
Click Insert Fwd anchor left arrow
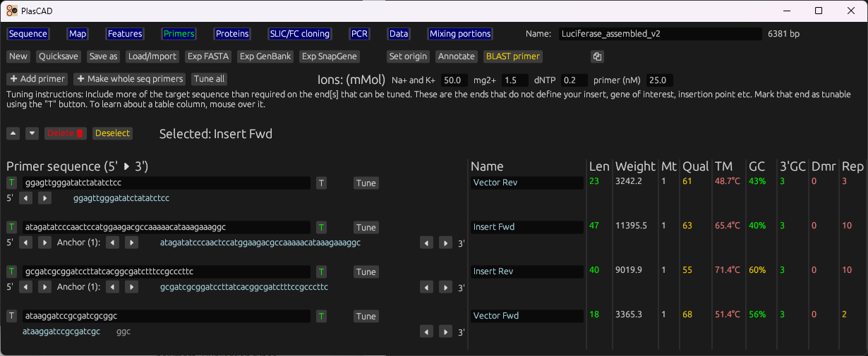pyautogui.click(x=112, y=243)
